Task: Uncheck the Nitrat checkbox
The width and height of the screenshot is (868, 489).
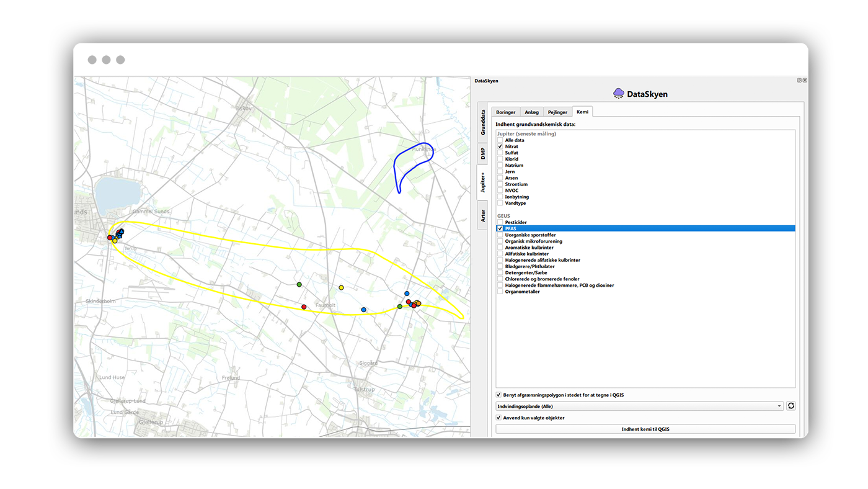Action: (x=500, y=146)
